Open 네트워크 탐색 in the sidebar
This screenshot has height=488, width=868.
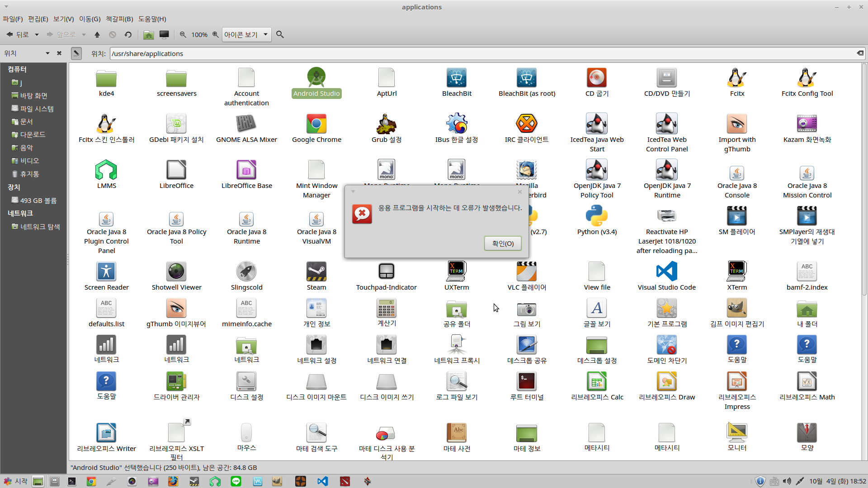40,227
